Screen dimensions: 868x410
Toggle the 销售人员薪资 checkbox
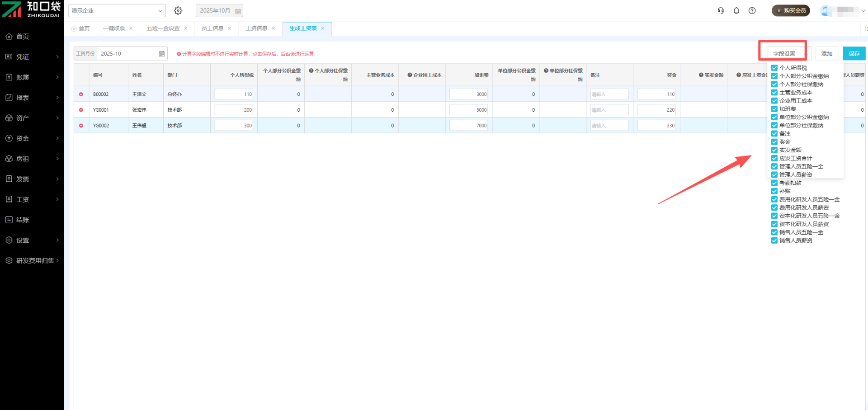click(x=774, y=240)
